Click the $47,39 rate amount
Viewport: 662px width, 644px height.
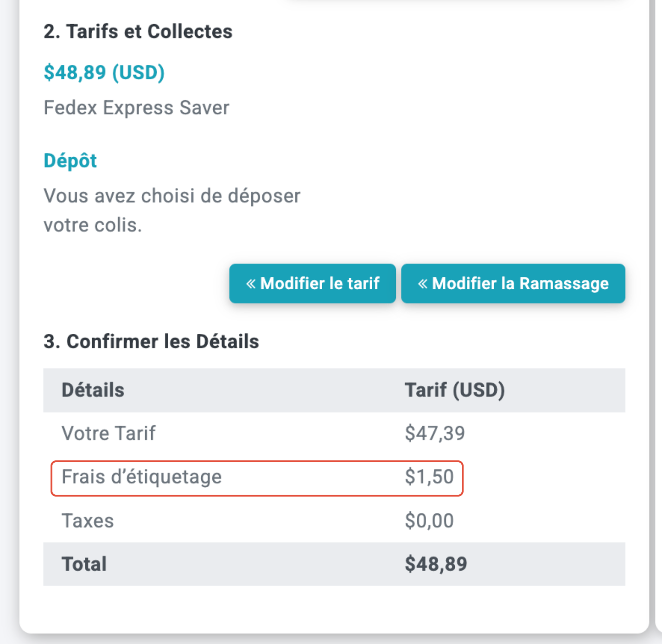click(434, 434)
